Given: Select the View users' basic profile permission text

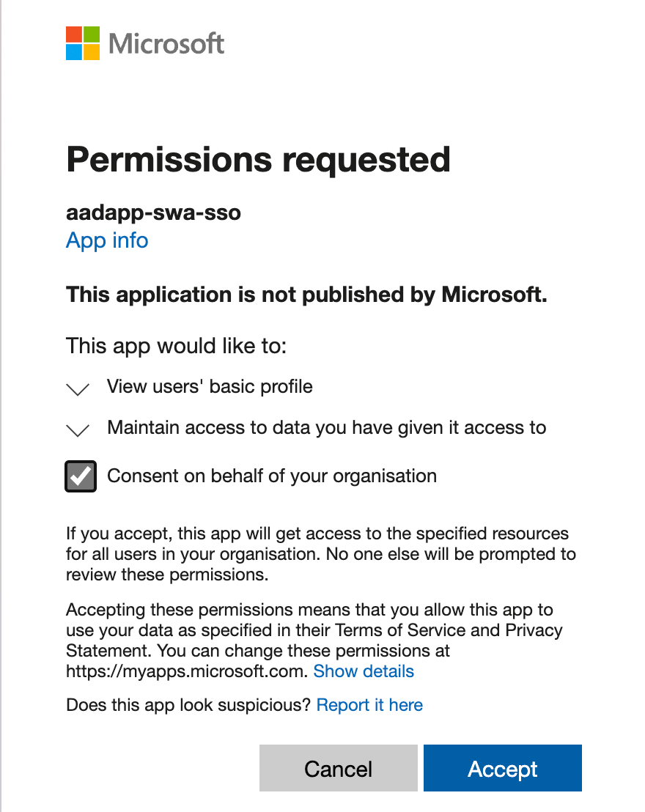Looking at the screenshot, I should click(210, 386).
